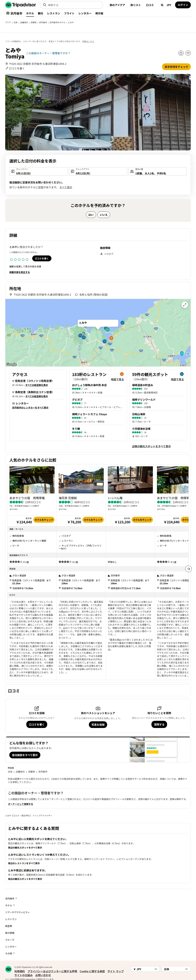This screenshot has height=980, width=196.
Task: Open この施設のオーナー・管理者ですか？ link by title
Action: tap(48, 53)
